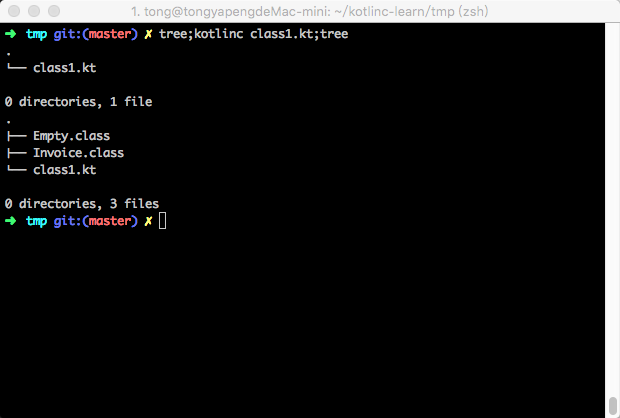
Task: Click the green prompt arrow on first line
Action: tap(11, 34)
